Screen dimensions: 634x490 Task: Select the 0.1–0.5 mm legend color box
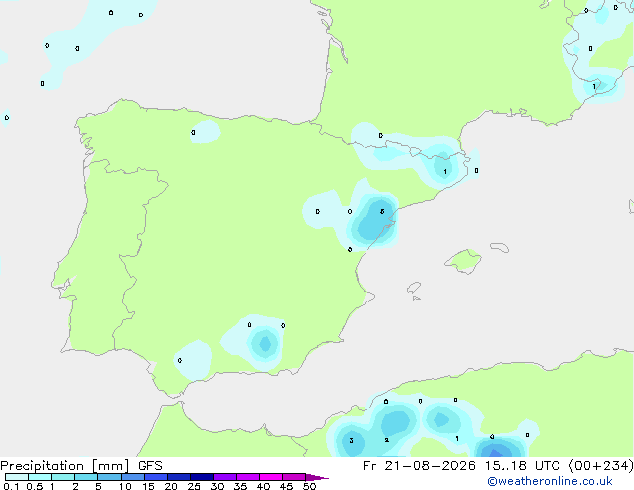(17, 477)
